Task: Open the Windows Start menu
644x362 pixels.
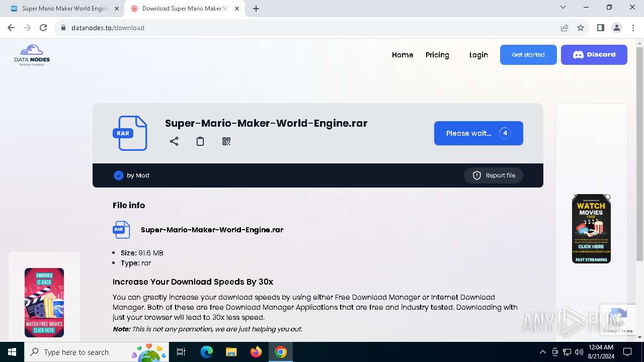Action: click(12, 352)
